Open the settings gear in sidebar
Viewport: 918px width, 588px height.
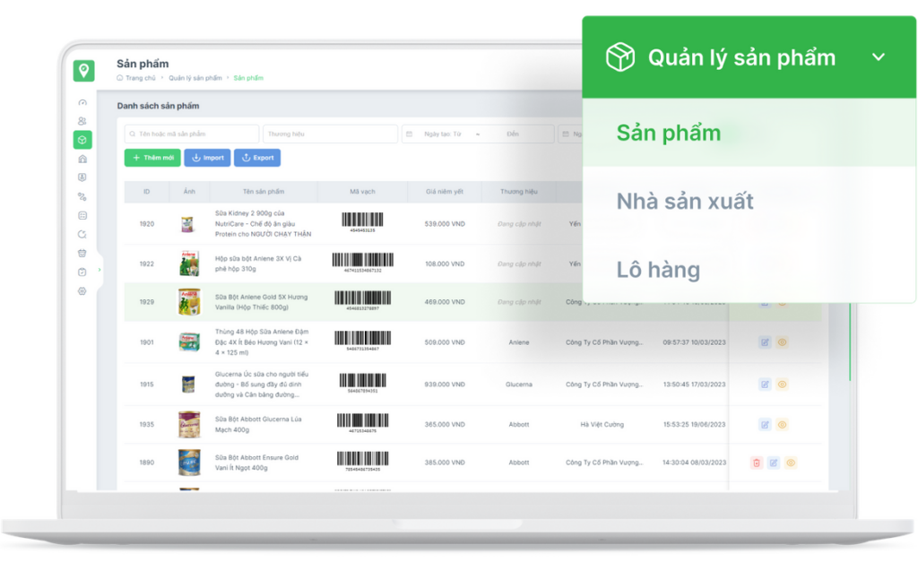pyautogui.click(x=82, y=290)
